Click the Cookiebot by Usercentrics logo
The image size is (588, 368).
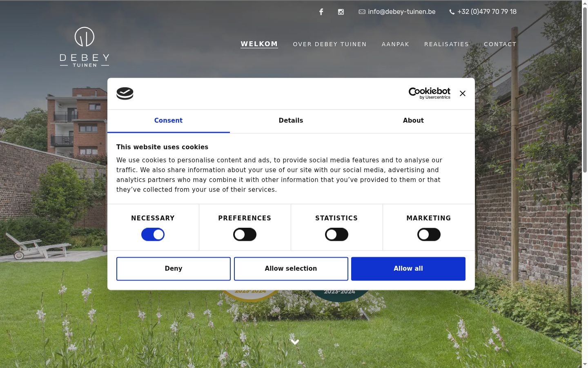click(x=429, y=93)
